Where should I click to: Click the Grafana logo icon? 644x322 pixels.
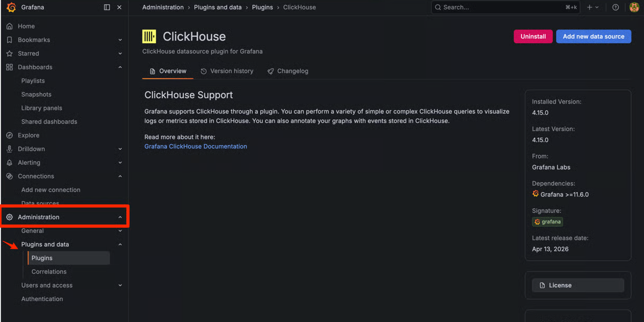[x=11, y=7]
